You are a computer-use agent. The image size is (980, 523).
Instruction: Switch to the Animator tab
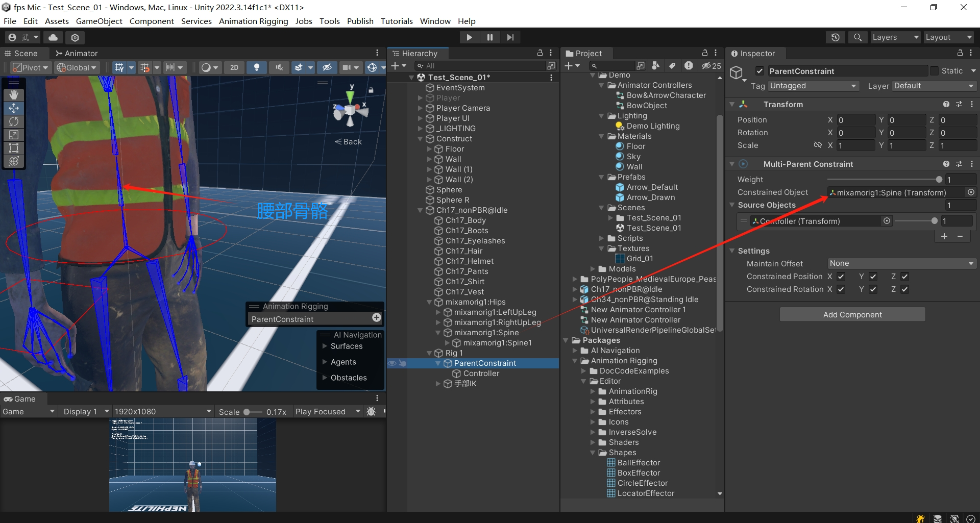[77, 53]
